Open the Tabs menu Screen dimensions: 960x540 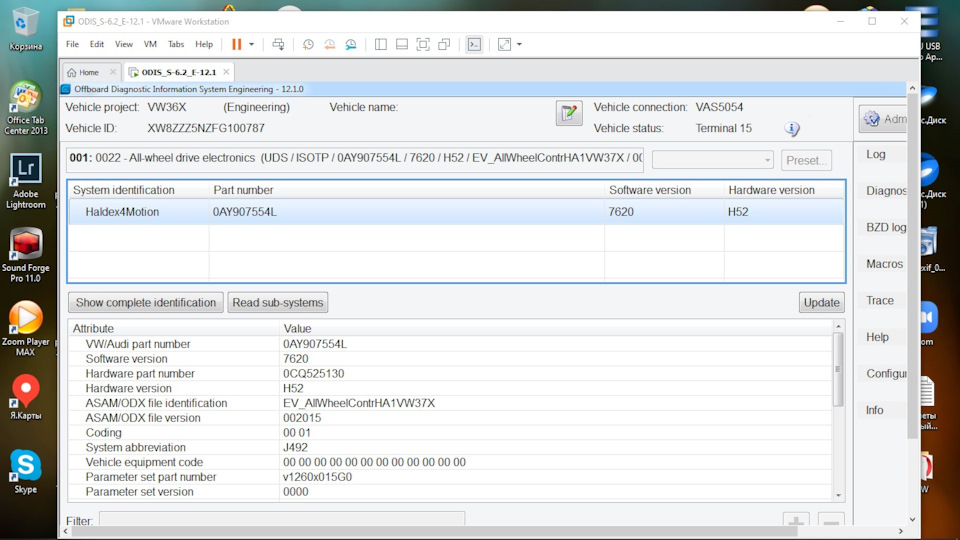coord(176,44)
